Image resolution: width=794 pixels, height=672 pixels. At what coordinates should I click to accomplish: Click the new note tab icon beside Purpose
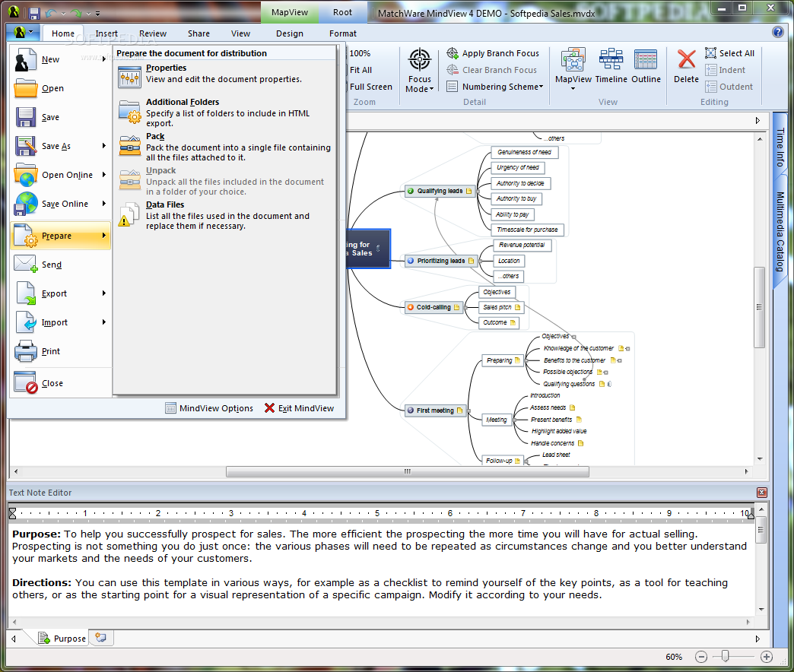100,638
